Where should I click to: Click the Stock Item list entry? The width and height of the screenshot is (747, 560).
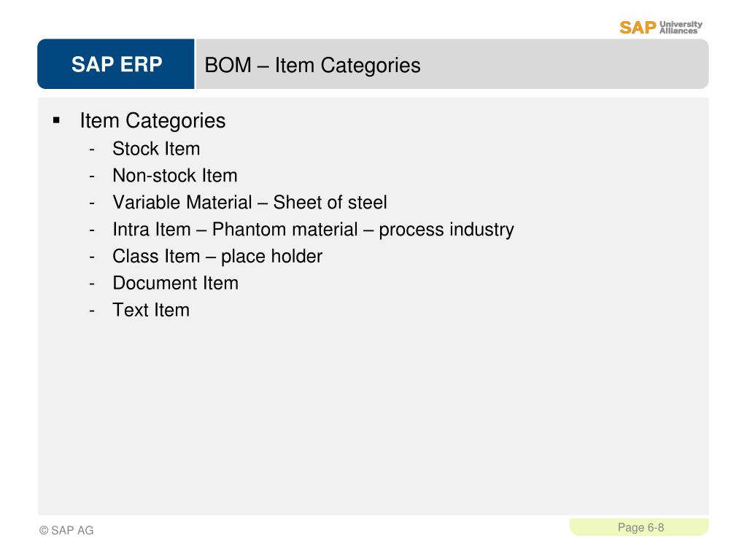click(x=156, y=149)
